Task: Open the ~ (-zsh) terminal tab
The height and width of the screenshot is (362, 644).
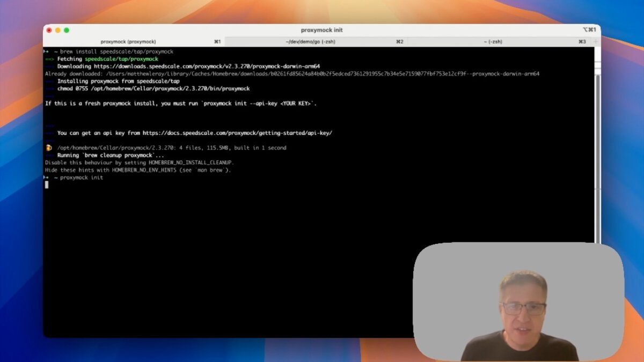Action: pyautogui.click(x=498, y=41)
